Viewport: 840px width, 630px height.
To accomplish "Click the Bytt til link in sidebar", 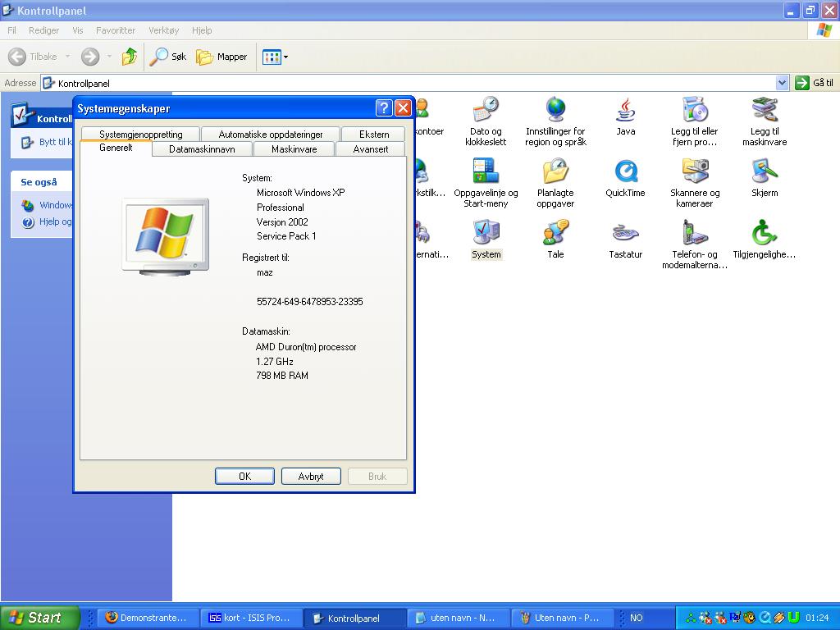I will click(x=46, y=142).
